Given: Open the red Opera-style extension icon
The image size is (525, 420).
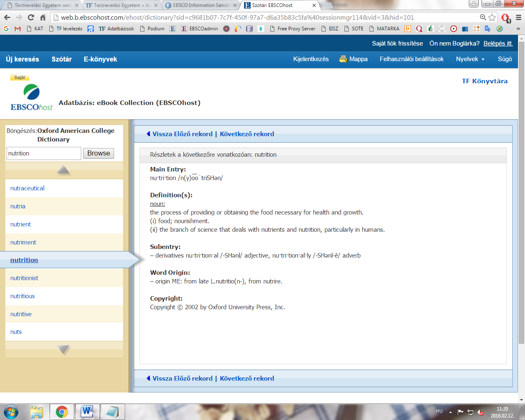Looking at the screenshot, I should [x=506, y=18].
